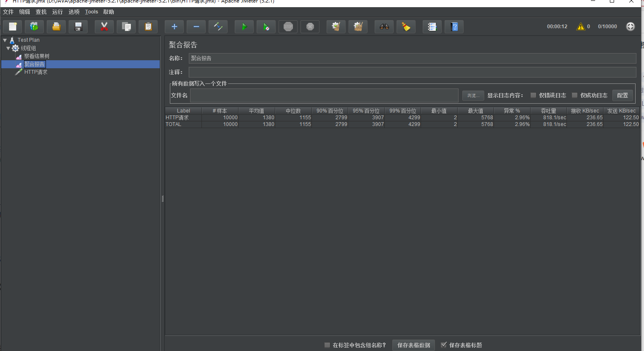
Task: Click the Label column header
Action: pos(183,111)
